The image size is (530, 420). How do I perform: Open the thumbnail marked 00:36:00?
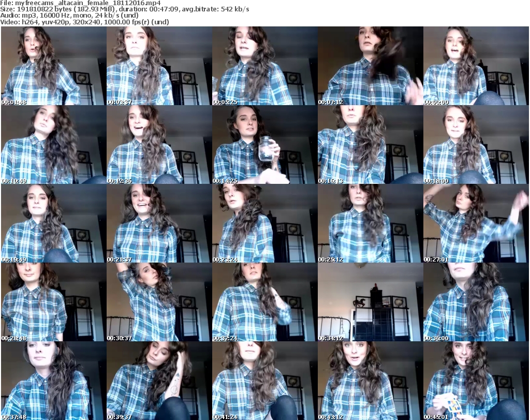[x=476, y=302]
